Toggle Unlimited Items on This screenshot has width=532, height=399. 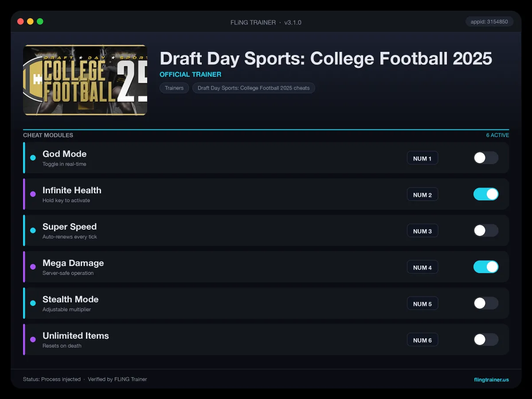[x=486, y=340]
